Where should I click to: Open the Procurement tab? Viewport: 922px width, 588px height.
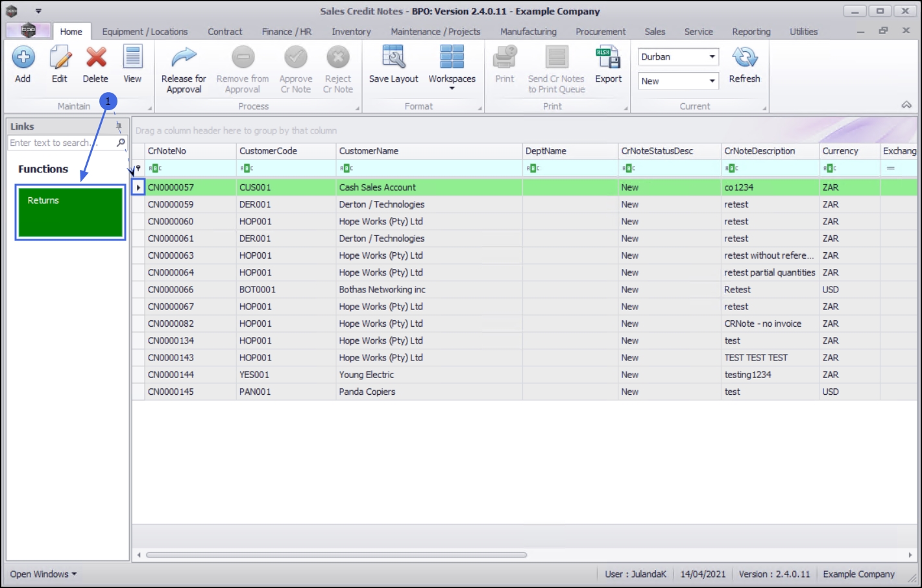pyautogui.click(x=601, y=32)
